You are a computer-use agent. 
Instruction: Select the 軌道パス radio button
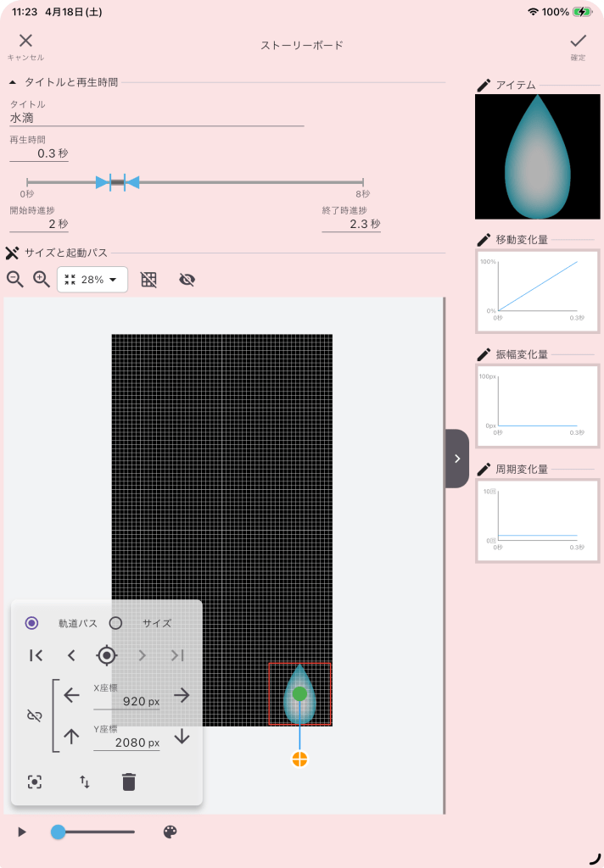32,623
